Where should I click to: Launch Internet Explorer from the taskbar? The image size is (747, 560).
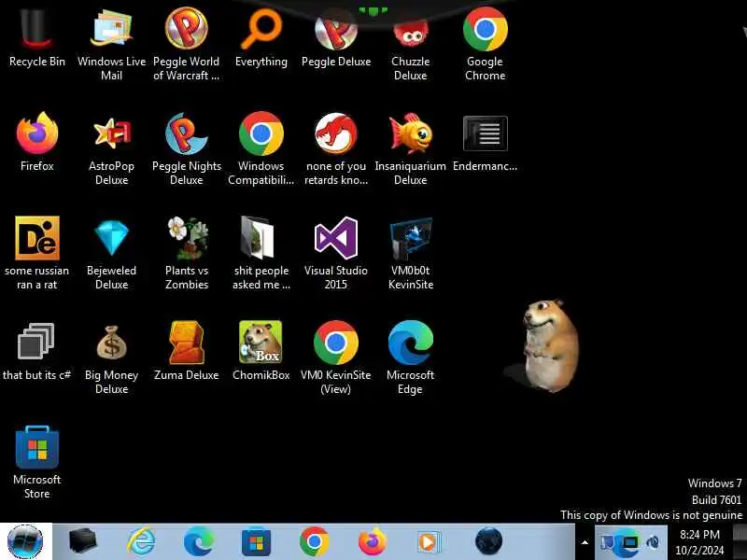coord(141,541)
